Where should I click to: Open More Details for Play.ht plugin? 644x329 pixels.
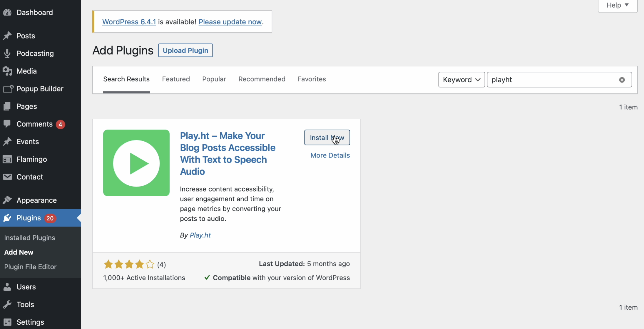click(330, 156)
